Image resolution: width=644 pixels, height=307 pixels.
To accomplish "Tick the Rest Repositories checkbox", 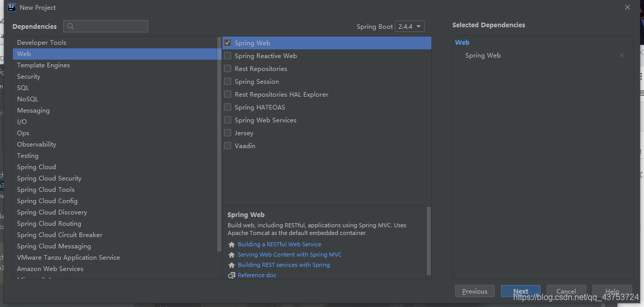I will (x=228, y=68).
